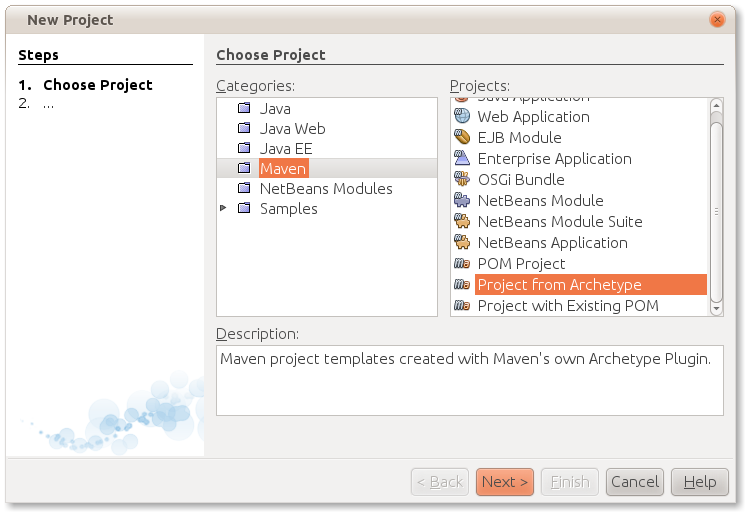The height and width of the screenshot is (512, 745).
Task: Click the OSGi Bundle icon
Action: [x=462, y=179]
